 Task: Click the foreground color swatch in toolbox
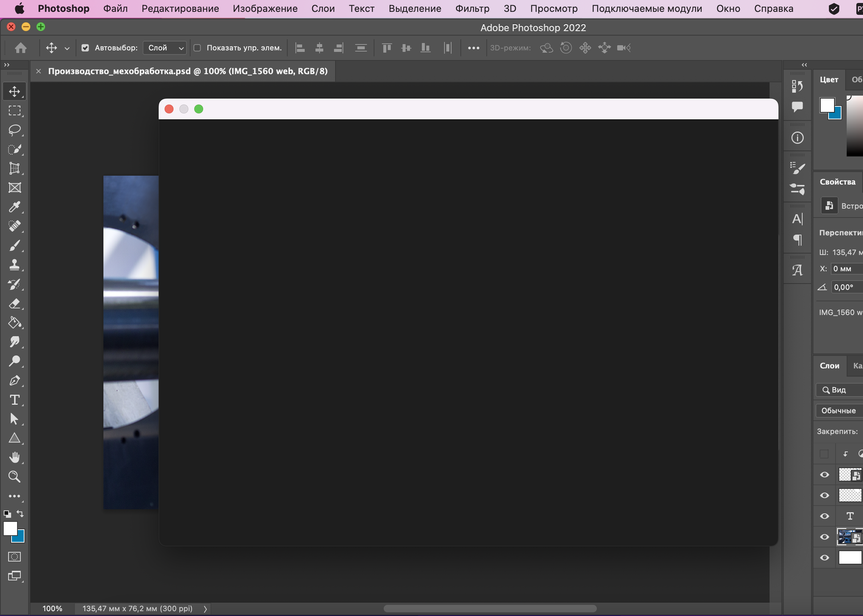pos(10,529)
